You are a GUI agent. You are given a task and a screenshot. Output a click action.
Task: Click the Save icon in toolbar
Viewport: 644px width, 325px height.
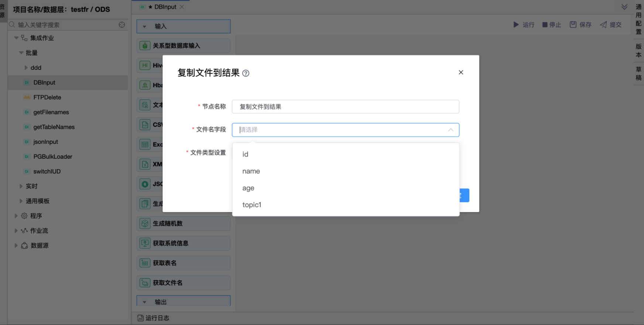573,25
